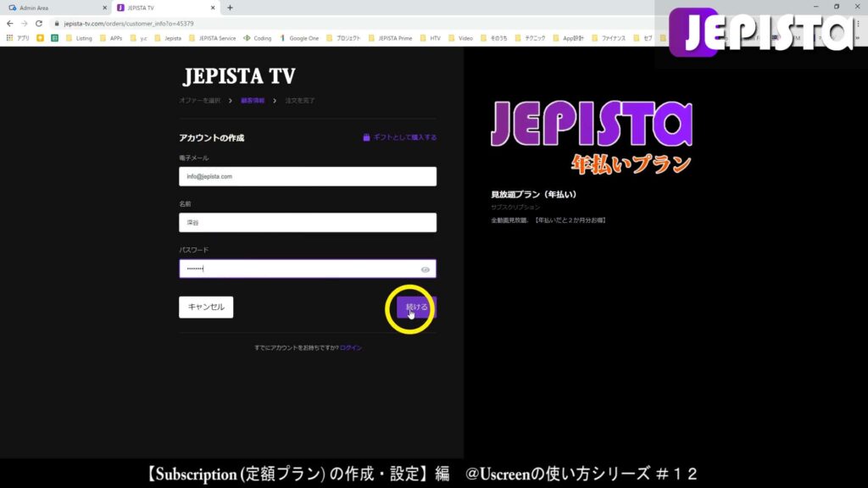Click the 顧客情報 breadcrumb step
868x488 pixels.
coord(253,101)
